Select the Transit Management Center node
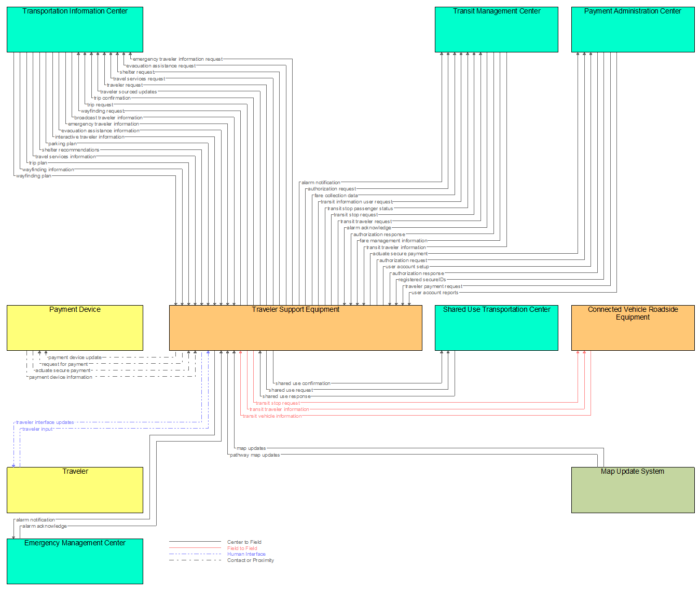This screenshot has height=591, width=700. click(x=496, y=30)
